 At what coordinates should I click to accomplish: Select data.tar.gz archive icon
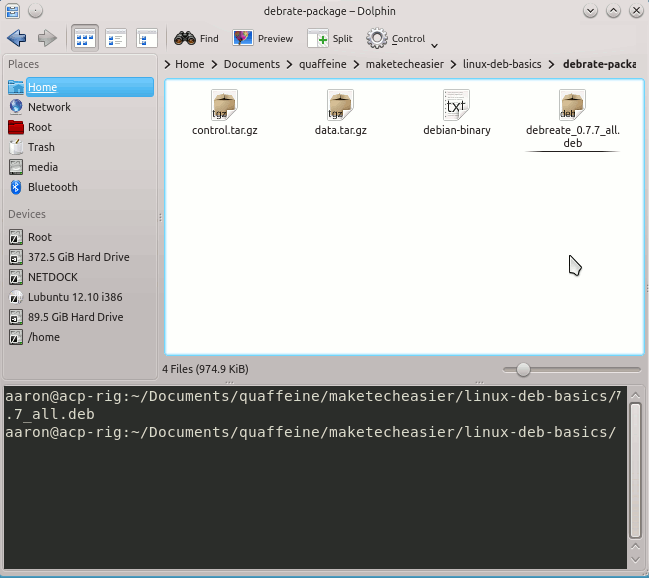[x=340, y=105]
